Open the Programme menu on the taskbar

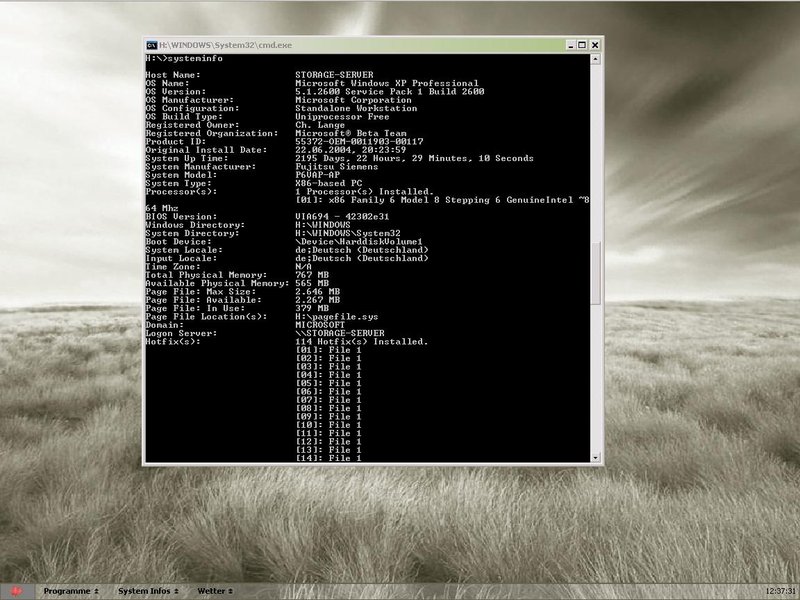pos(70,591)
